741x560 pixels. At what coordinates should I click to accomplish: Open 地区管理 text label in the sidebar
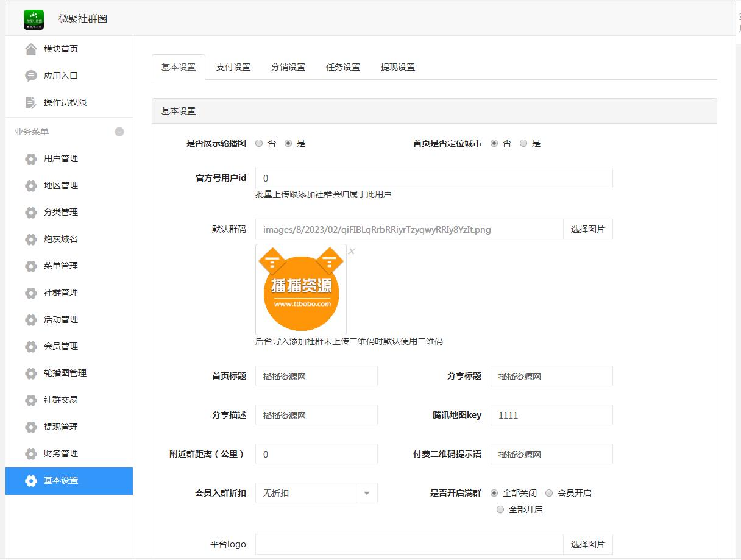61,185
